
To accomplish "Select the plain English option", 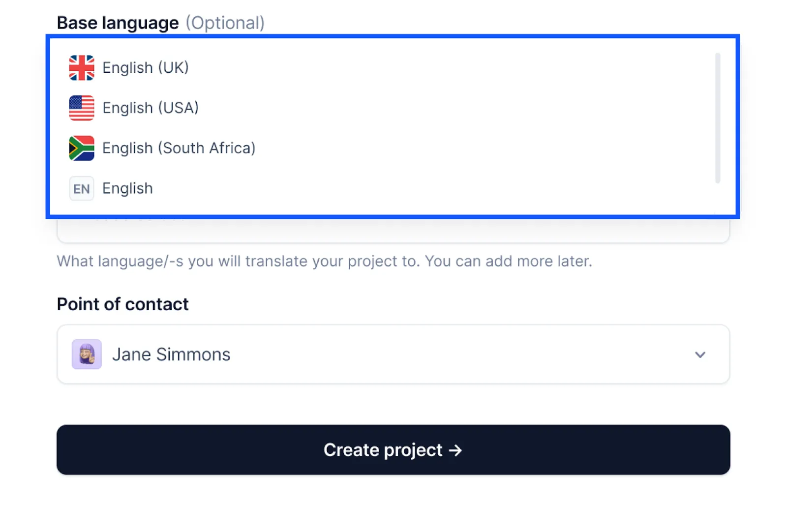I will click(x=127, y=188).
